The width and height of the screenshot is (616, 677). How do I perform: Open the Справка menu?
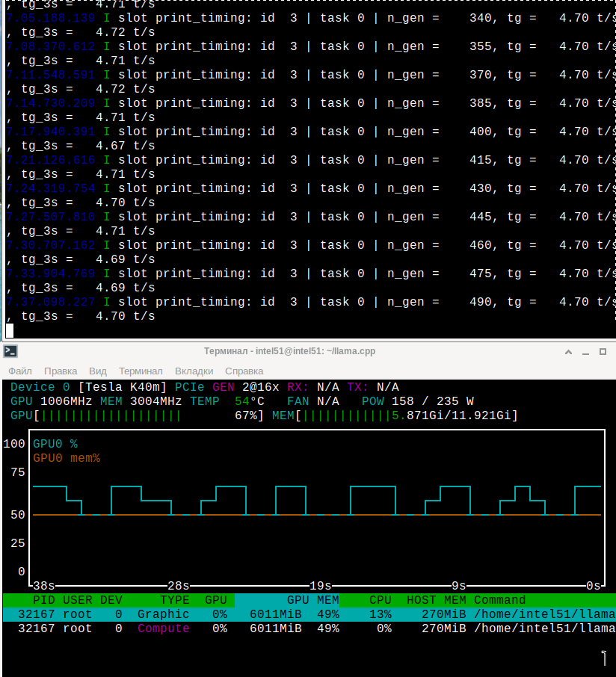click(x=244, y=371)
